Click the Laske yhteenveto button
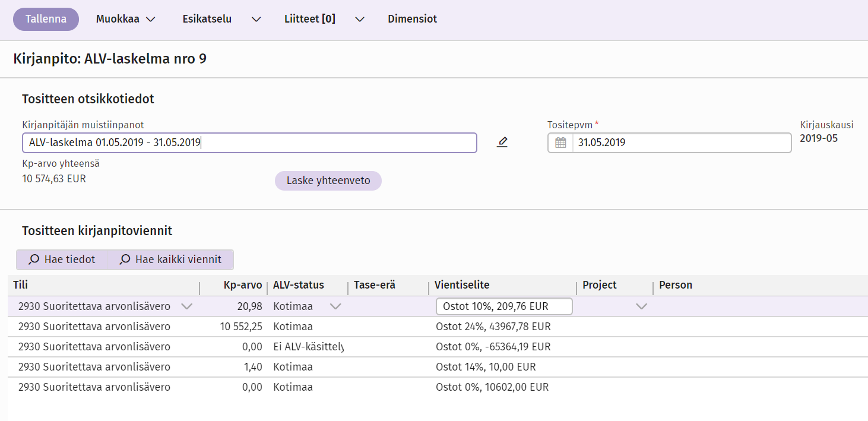The image size is (868, 421). [x=328, y=181]
